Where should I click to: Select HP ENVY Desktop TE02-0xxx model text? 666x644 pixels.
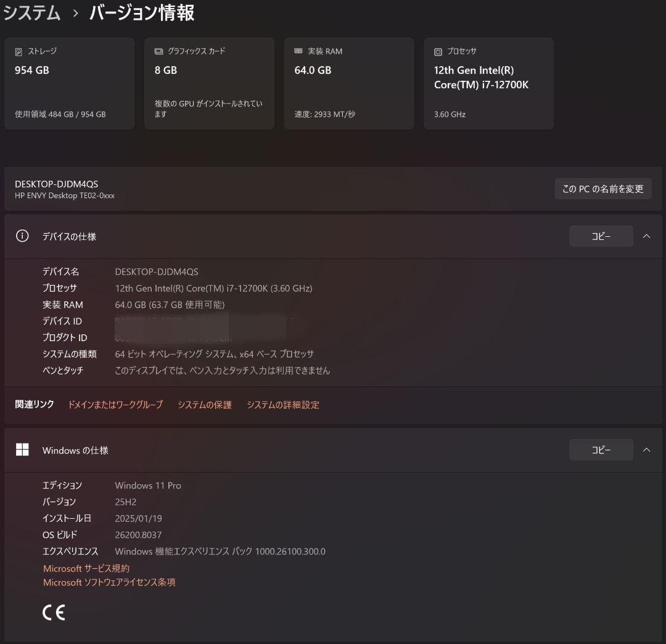pos(65,196)
